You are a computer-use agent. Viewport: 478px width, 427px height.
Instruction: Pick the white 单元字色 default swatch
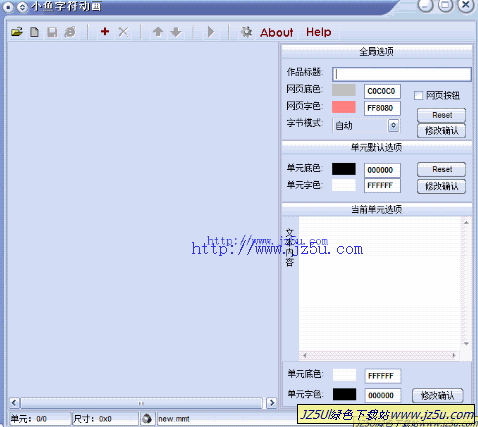344,185
